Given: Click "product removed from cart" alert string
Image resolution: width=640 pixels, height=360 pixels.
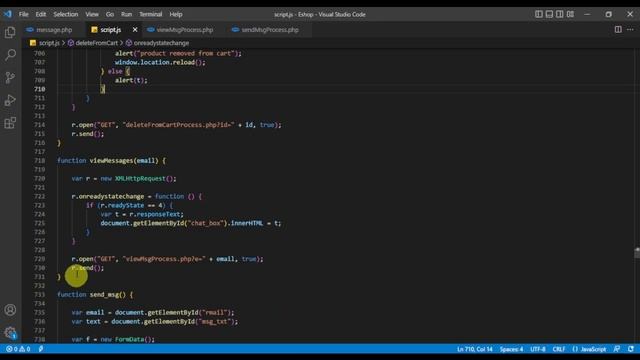Looking at the screenshot, I should pos(186,53).
